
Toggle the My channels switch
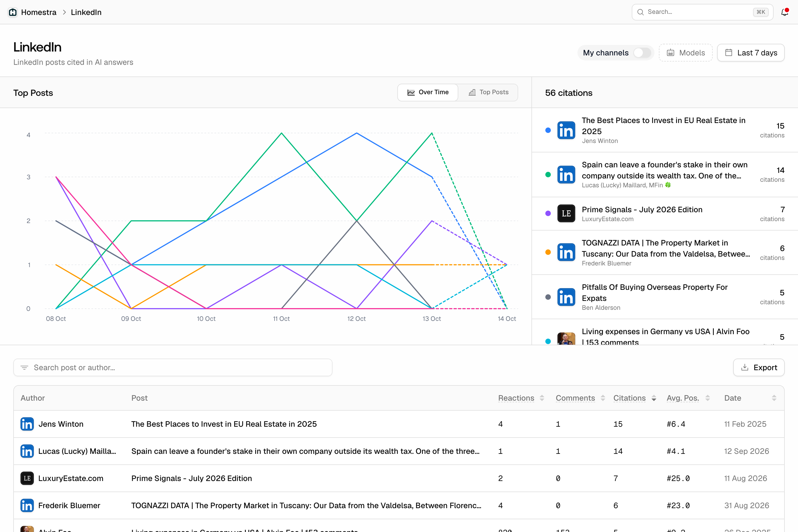pos(642,53)
